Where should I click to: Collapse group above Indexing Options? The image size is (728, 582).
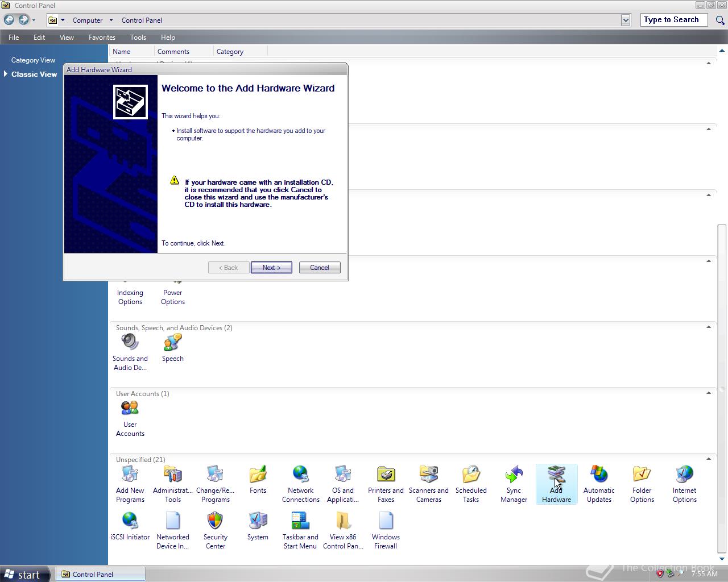[709, 261]
